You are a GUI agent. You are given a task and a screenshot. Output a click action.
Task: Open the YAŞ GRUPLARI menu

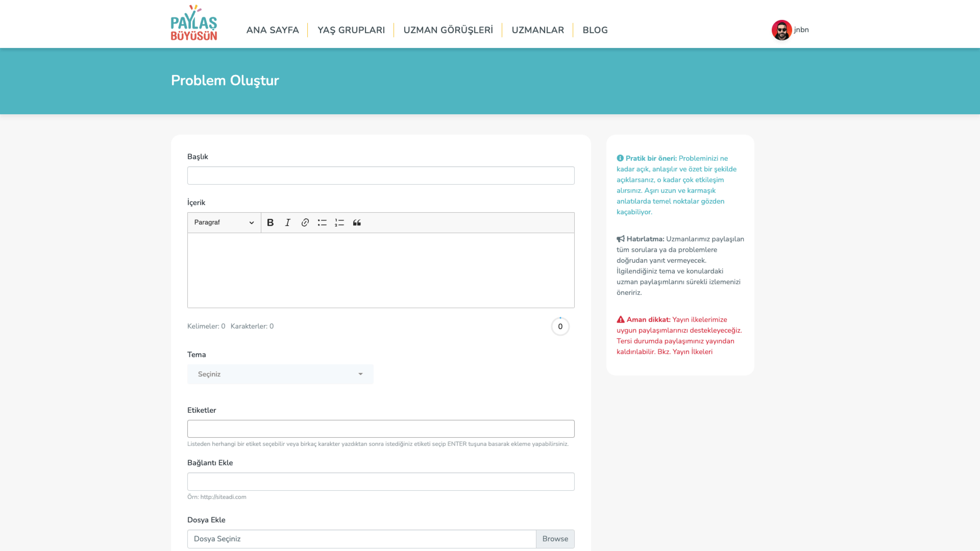pyautogui.click(x=351, y=30)
